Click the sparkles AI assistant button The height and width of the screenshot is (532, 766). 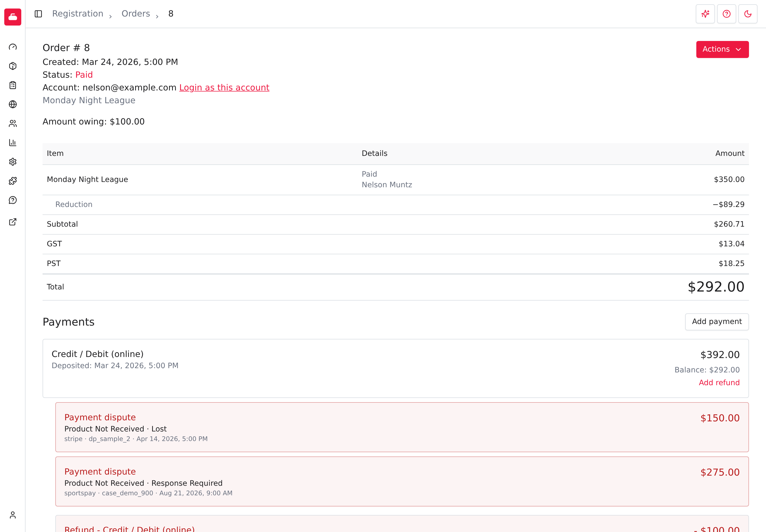click(705, 14)
